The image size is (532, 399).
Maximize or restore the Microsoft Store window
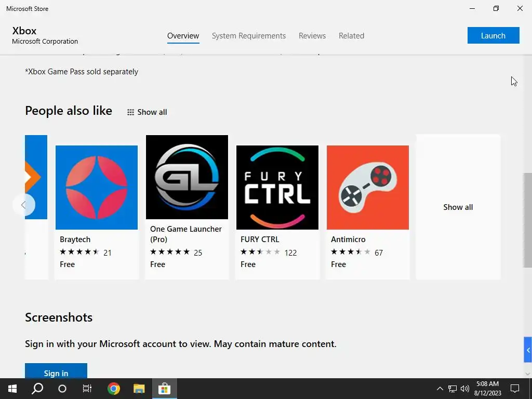(x=496, y=8)
